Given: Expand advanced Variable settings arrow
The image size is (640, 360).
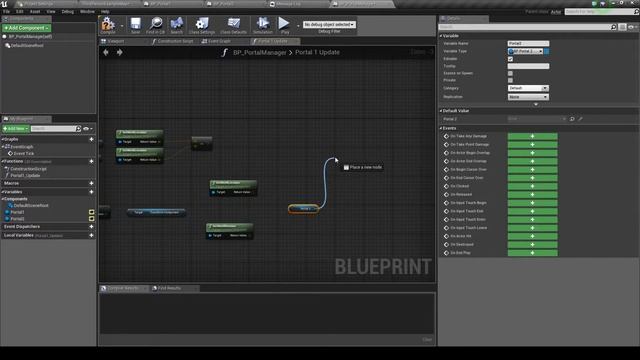Looking at the screenshot, I should [x=536, y=104].
